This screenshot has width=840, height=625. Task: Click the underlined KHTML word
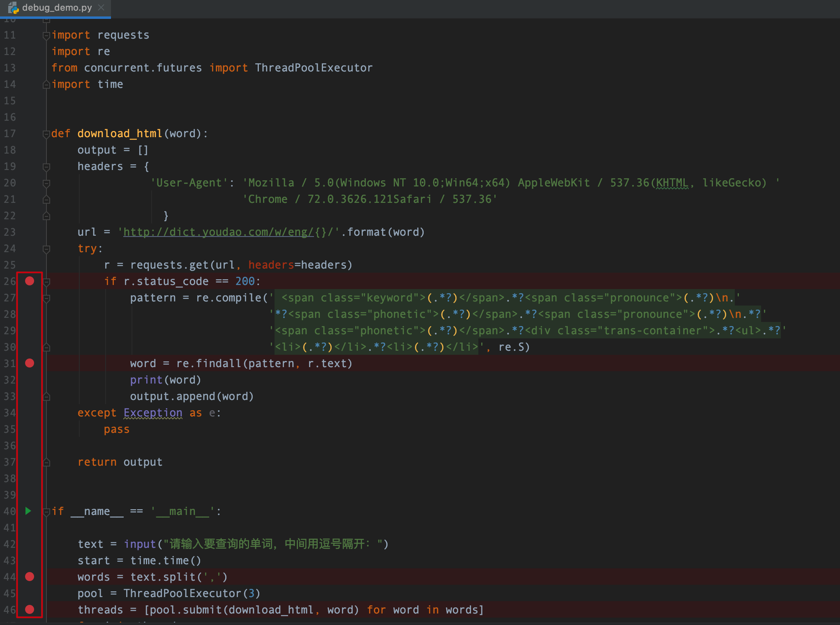coord(672,183)
